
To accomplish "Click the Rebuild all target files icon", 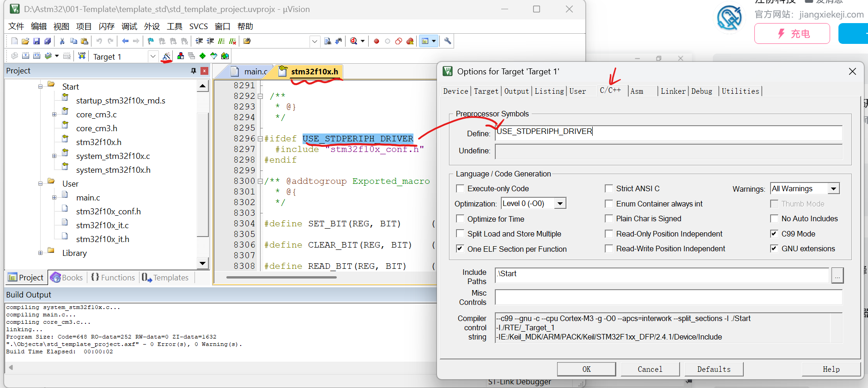I will point(37,56).
